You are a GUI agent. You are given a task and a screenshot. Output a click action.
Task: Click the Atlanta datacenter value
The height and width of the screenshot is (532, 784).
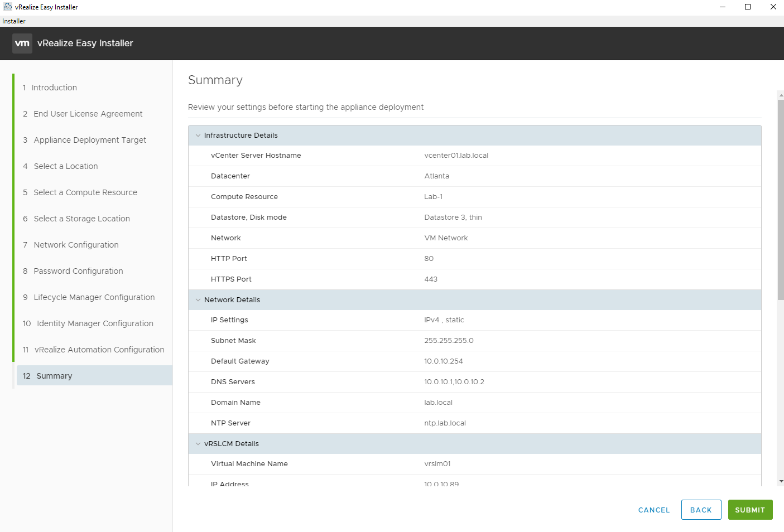(x=437, y=176)
